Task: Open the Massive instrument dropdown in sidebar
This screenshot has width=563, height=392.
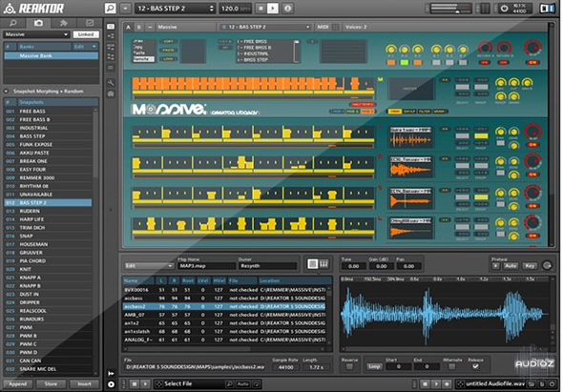Action: 36,34
